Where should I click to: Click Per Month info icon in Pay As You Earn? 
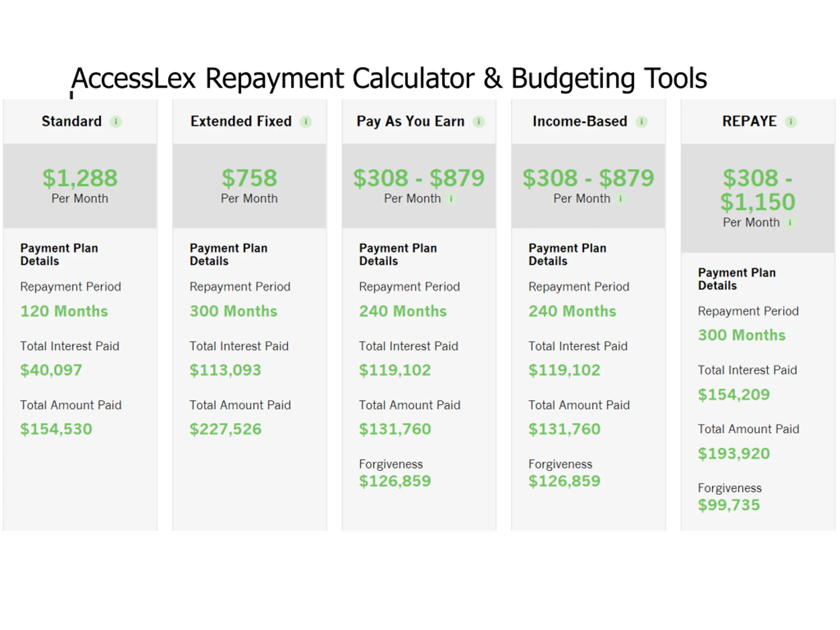pos(451,199)
